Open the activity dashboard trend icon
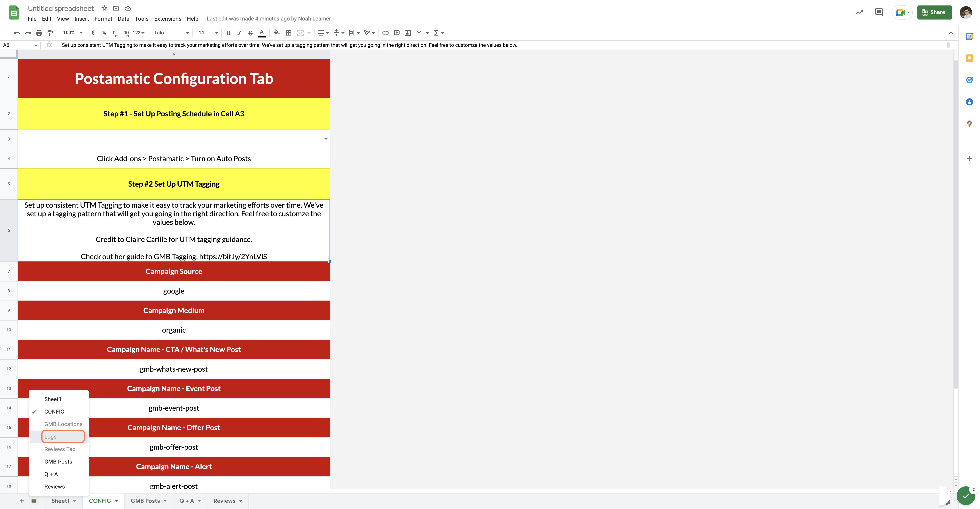Screen dimensions: 980x509 click(x=859, y=12)
